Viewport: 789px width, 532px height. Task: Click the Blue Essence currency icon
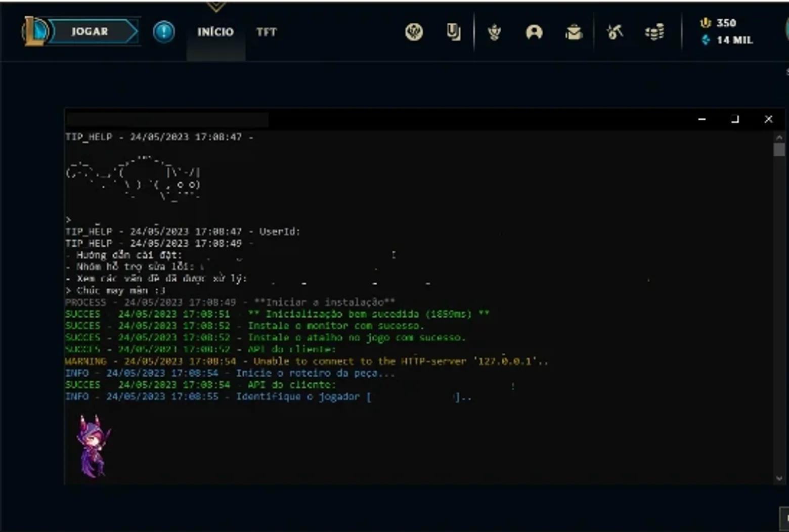tap(706, 39)
